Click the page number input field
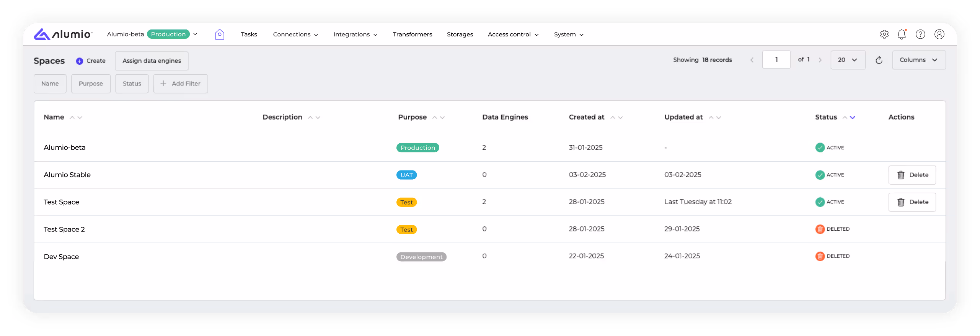 tap(776, 60)
